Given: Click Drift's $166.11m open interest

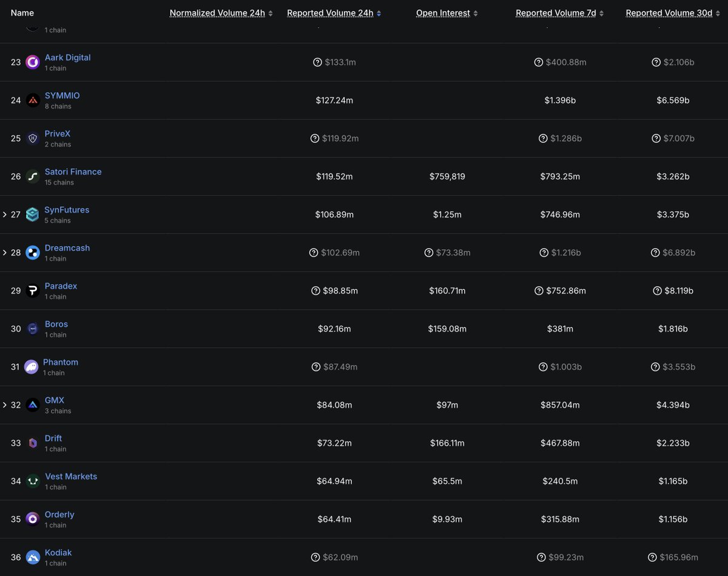Looking at the screenshot, I should coord(447,443).
